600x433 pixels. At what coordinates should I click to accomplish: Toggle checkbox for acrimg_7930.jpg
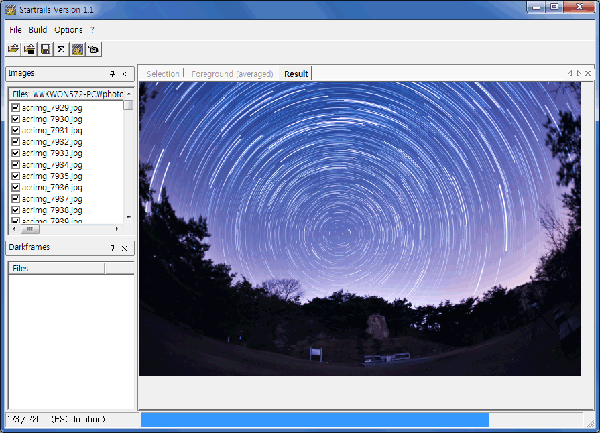click(15, 119)
